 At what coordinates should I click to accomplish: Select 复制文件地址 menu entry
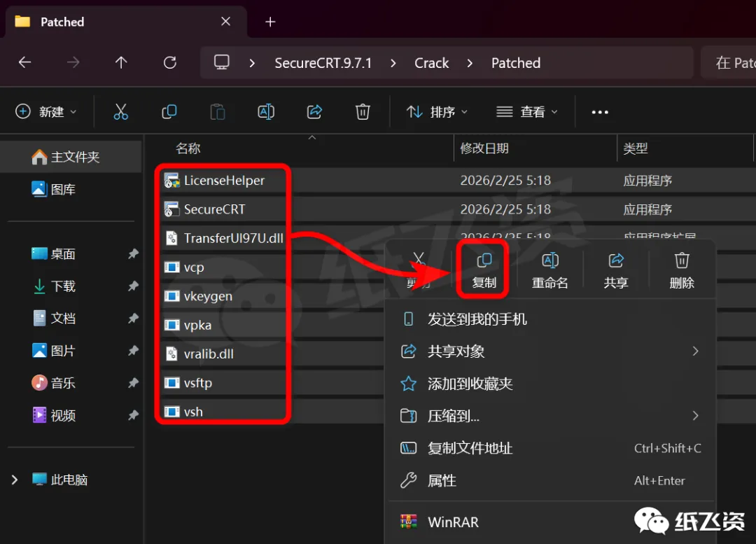click(550, 448)
